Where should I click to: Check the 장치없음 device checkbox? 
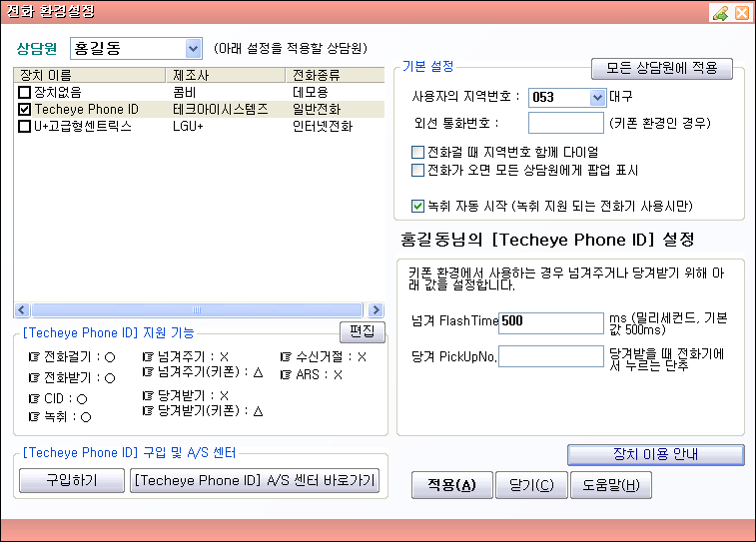pos(24,92)
